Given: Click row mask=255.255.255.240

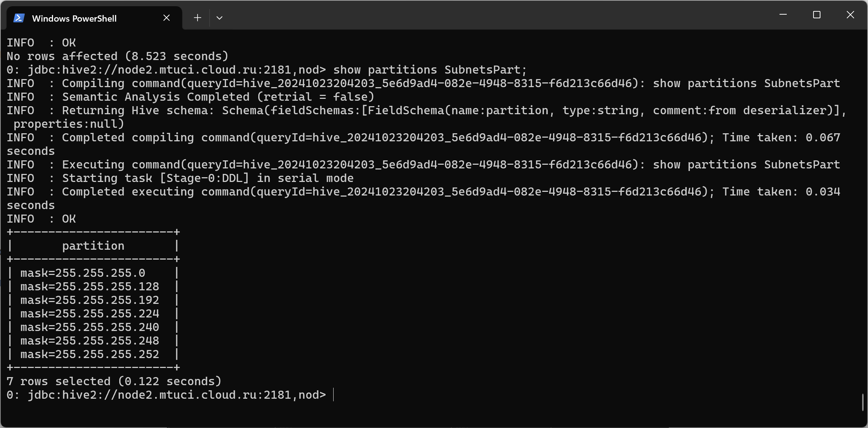Looking at the screenshot, I should (93, 327).
